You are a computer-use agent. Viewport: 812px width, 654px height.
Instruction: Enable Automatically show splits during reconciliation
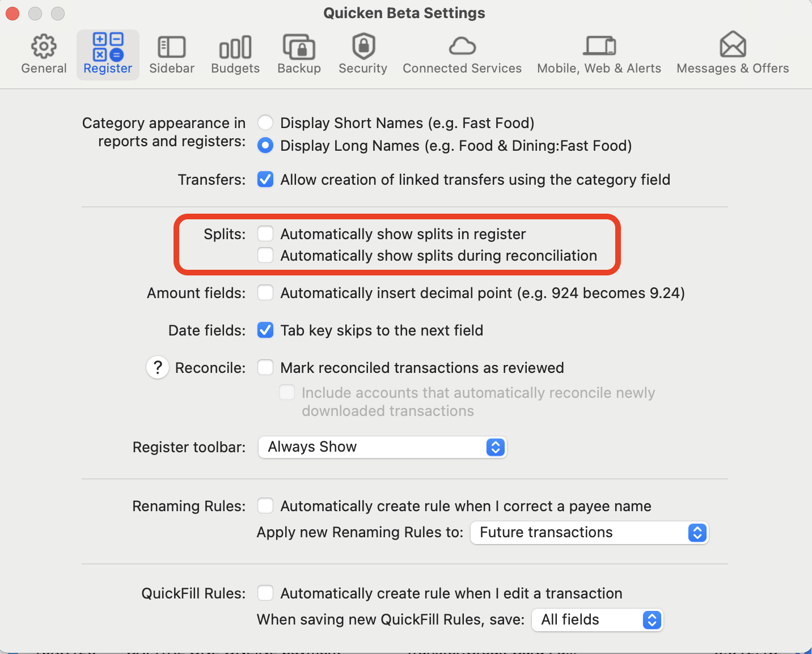265,256
